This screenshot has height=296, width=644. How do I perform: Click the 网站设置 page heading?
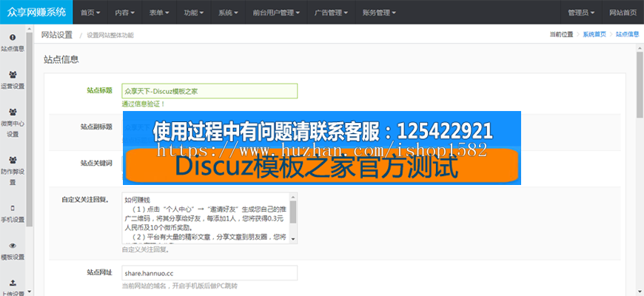[x=57, y=35]
